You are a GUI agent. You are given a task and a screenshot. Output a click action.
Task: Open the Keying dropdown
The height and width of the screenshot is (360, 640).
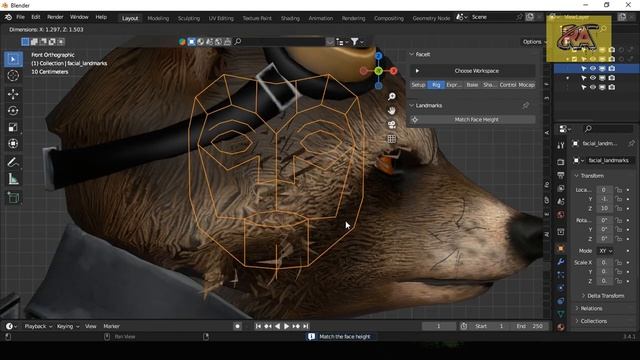(68, 326)
